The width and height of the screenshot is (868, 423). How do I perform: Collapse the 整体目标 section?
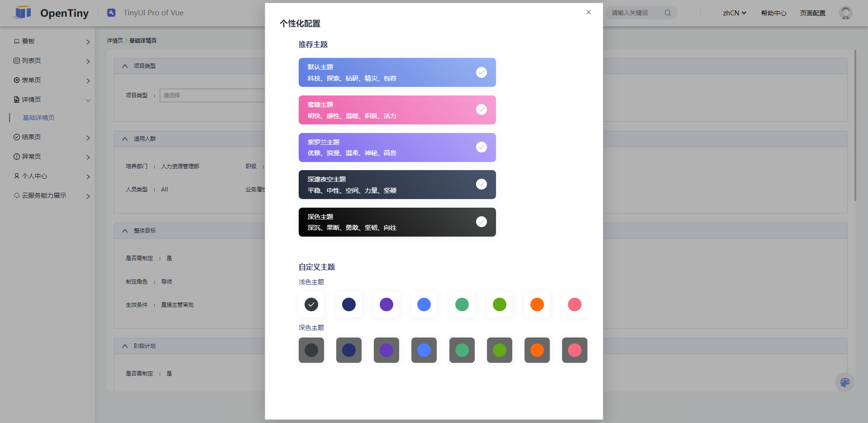125,231
